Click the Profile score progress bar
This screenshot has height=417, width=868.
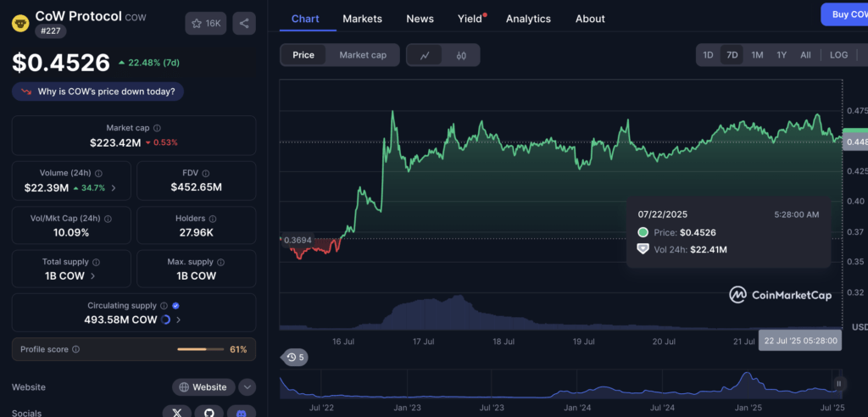[x=200, y=349]
